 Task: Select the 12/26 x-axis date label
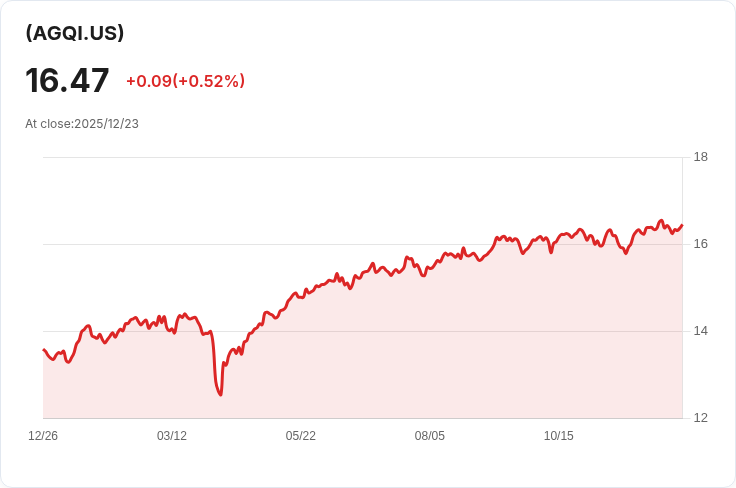pos(43,436)
